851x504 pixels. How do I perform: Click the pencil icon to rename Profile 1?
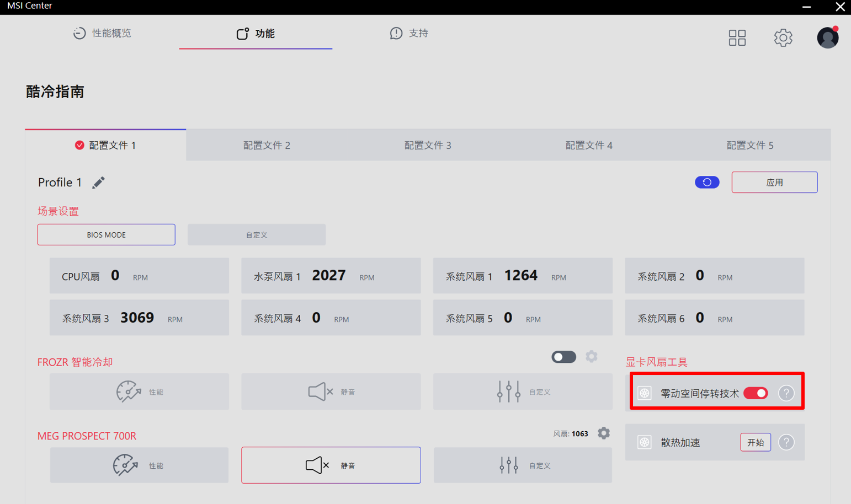point(98,183)
